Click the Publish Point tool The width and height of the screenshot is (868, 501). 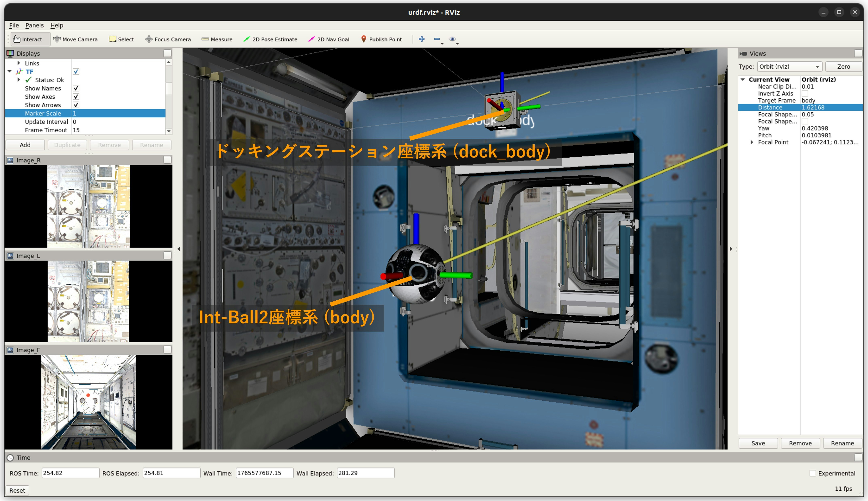pyautogui.click(x=381, y=39)
